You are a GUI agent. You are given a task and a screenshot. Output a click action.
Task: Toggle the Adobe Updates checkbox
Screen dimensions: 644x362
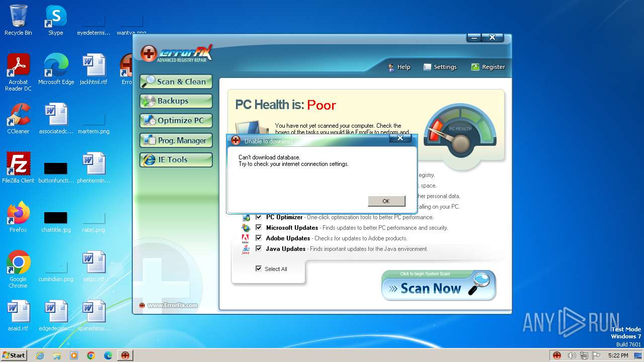tap(259, 238)
